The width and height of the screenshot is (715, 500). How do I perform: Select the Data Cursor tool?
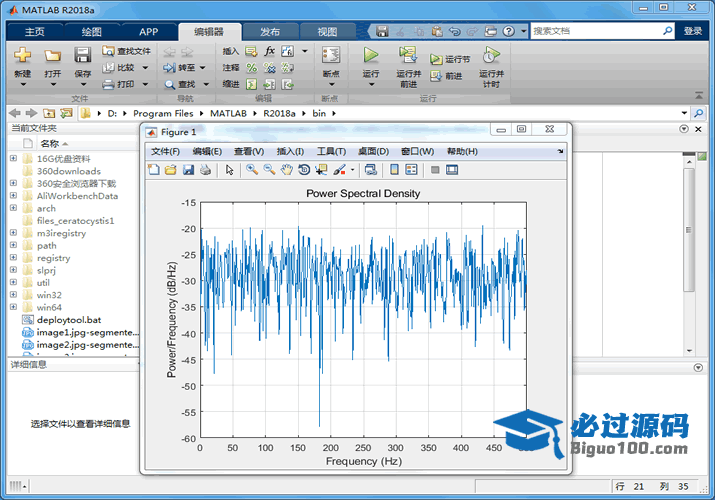coord(321,170)
